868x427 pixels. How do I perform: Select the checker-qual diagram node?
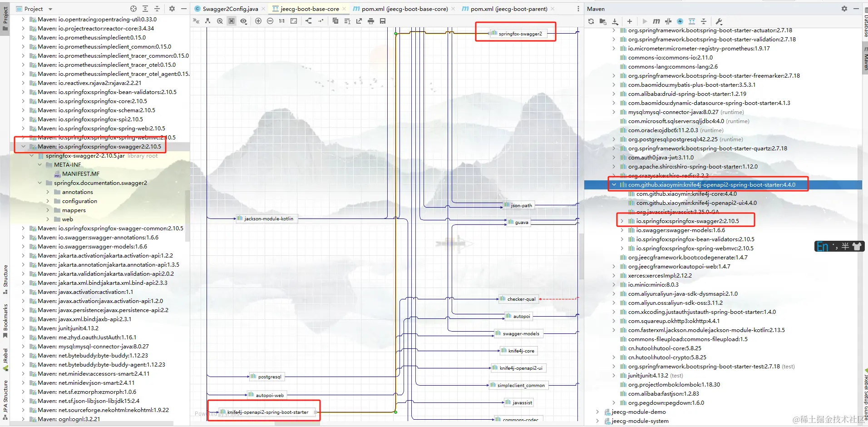click(x=518, y=299)
